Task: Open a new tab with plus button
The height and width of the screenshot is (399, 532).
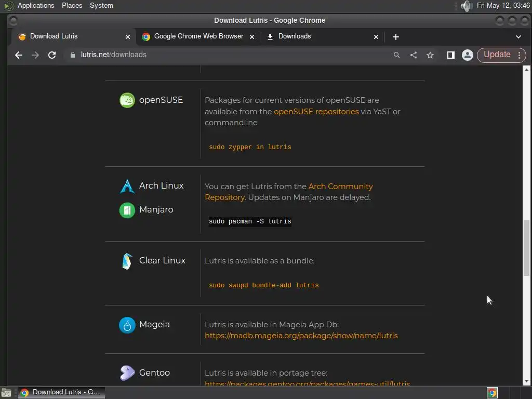Action: tap(395, 37)
